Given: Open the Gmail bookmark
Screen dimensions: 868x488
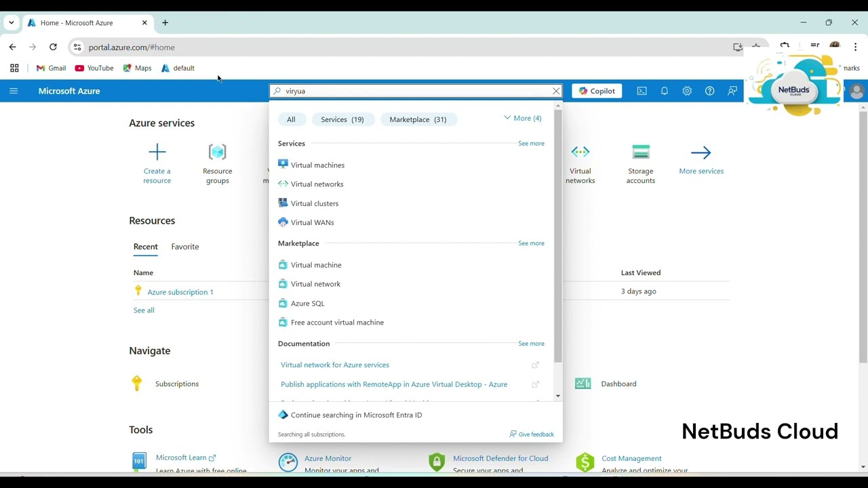Looking at the screenshot, I should [51, 68].
